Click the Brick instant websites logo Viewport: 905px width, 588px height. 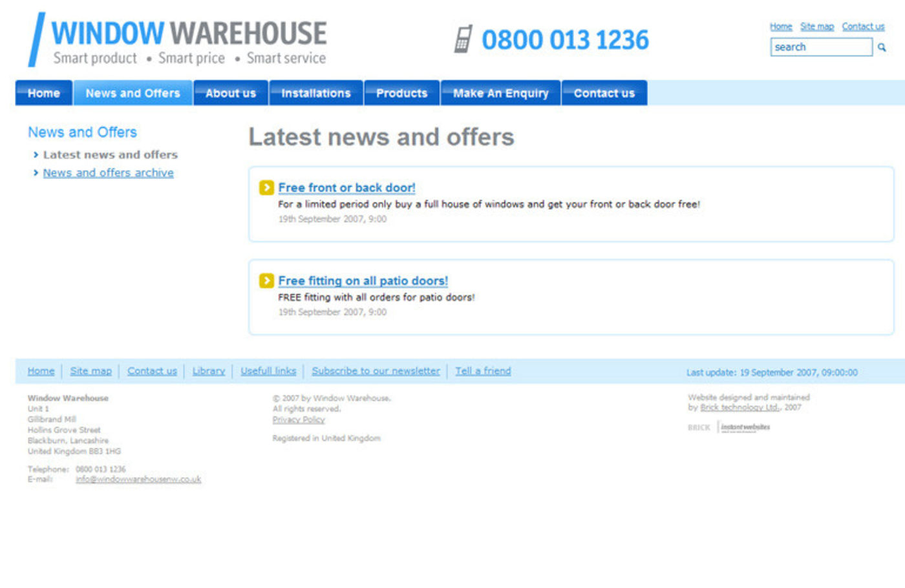pyautogui.click(x=729, y=427)
